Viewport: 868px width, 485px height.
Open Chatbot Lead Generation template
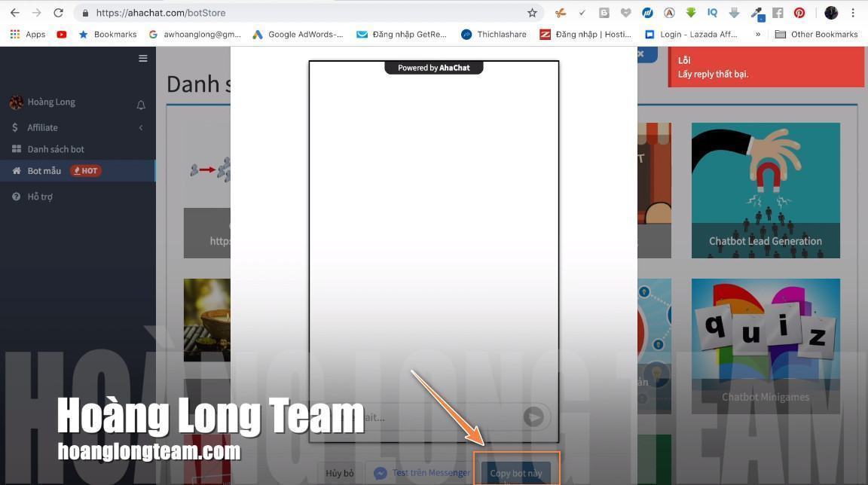[766, 191]
